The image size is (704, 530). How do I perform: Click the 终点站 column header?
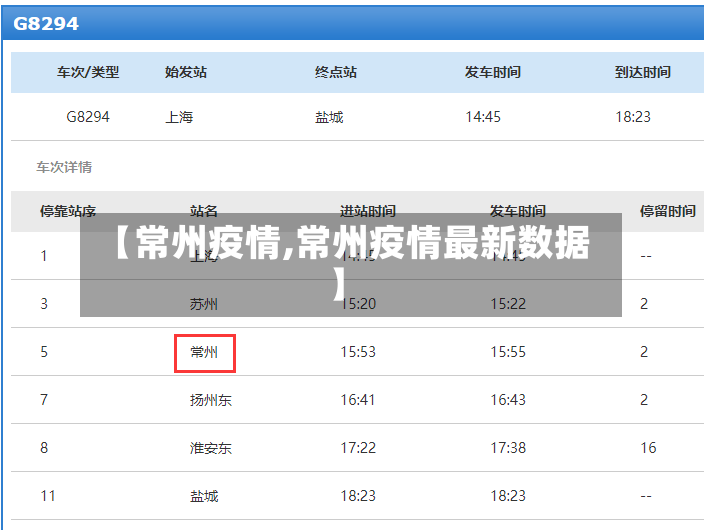[336, 72]
